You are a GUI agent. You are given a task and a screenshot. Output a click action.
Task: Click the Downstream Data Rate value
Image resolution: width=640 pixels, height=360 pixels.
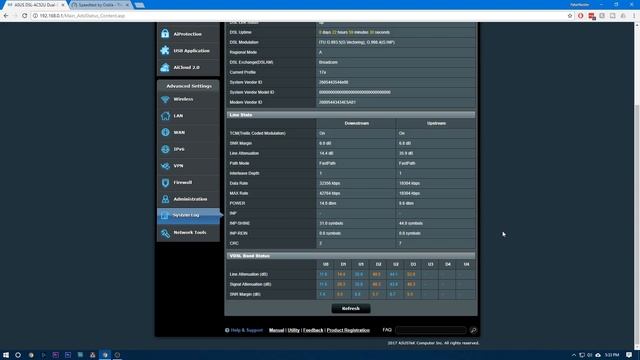[x=330, y=183]
